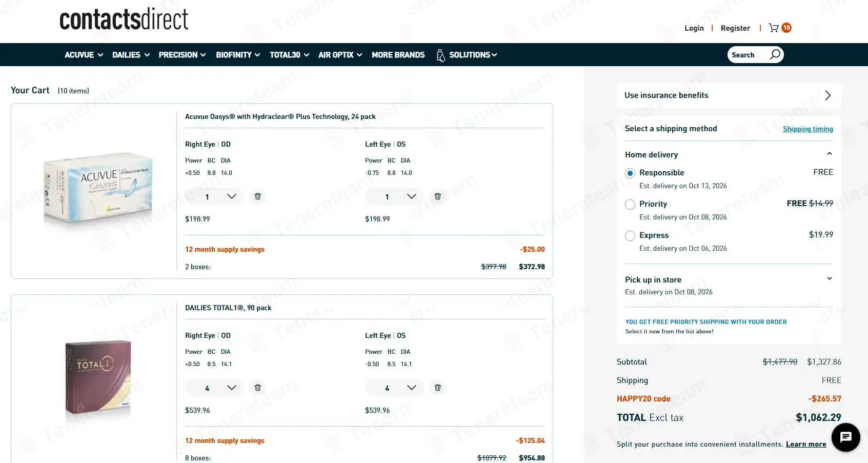Open Acuvue Oasys with Hydraclear Plus title
The width and height of the screenshot is (868, 463).
(x=280, y=117)
